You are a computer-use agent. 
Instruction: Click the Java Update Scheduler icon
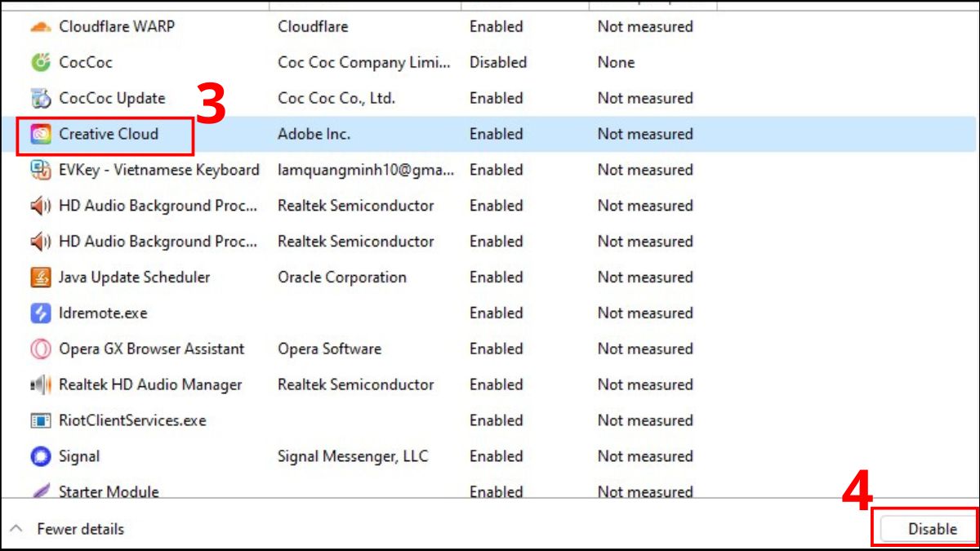[40, 278]
